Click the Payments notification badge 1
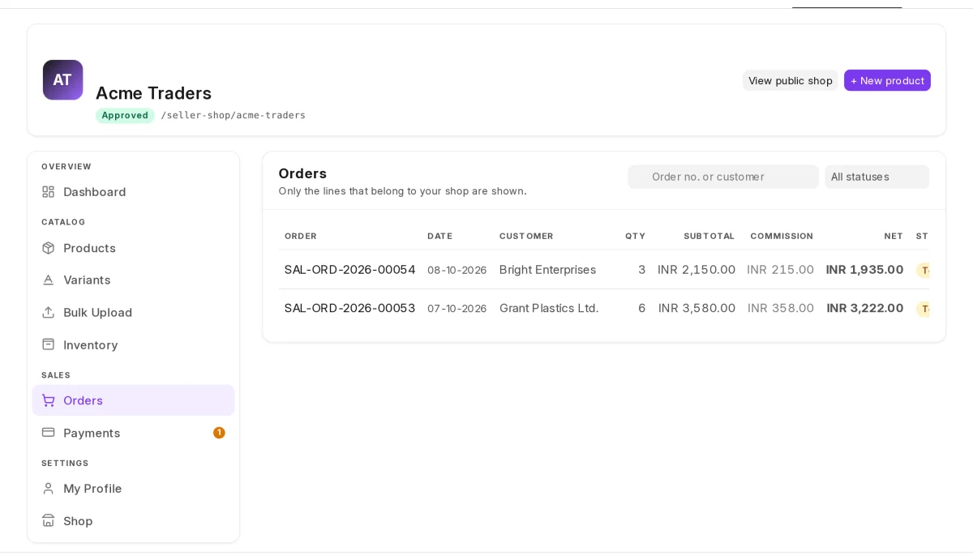The width and height of the screenshot is (973, 560). pos(219,433)
